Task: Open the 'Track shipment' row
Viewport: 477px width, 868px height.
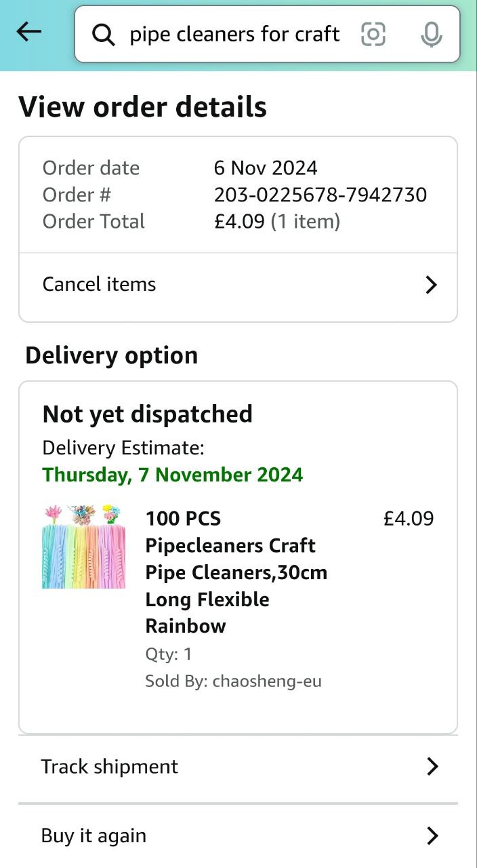Action: (110, 766)
